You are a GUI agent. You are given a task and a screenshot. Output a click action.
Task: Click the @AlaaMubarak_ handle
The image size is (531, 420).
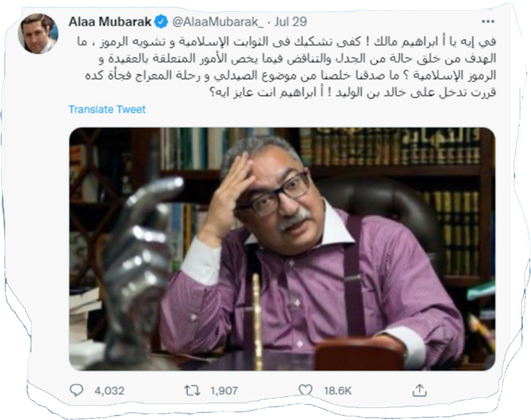coord(218,22)
